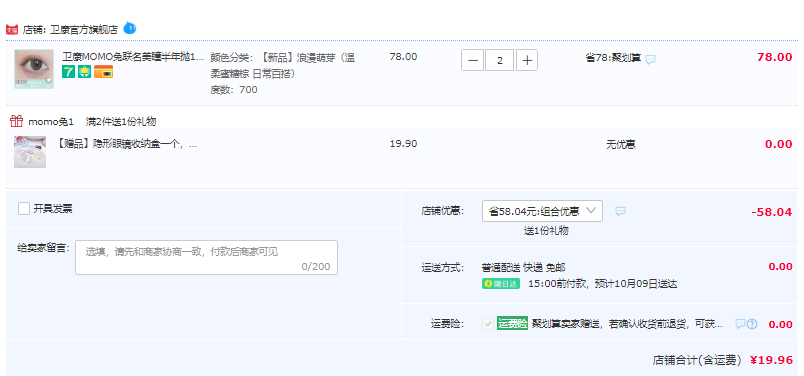Click the green flower service badge
Image resolution: width=804 pixels, height=376 pixels.
[x=84, y=72]
